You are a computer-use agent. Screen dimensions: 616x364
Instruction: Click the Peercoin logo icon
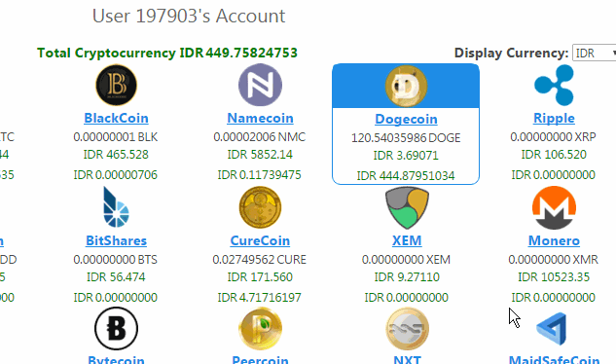(x=260, y=329)
